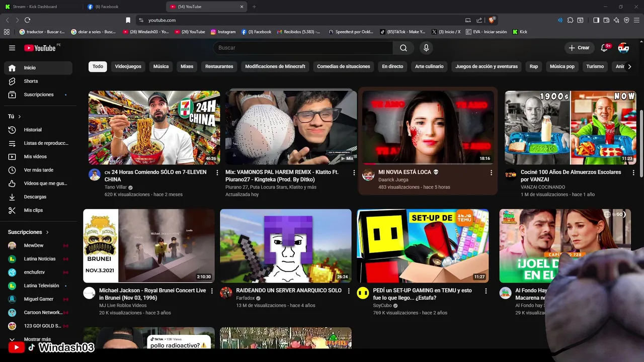Viewport: 644px width, 362px height.
Task: Select the Música filter chip
Action: click(161, 66)
